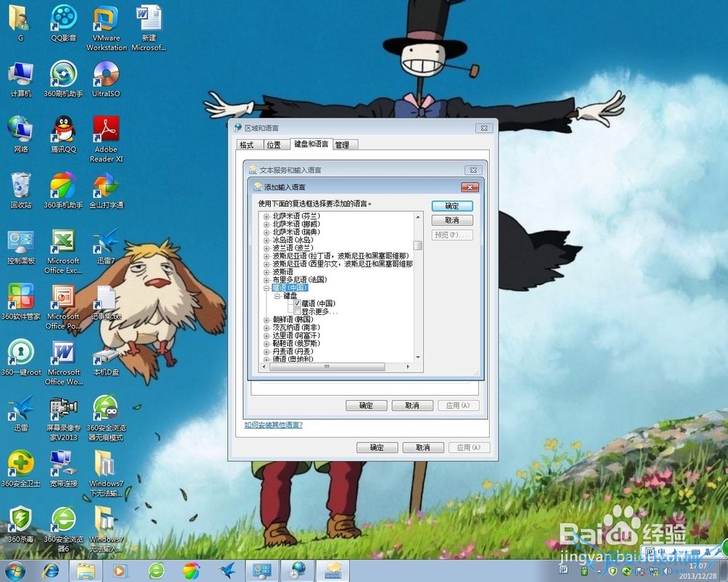
Task: Click 确定 in 文本服务和输入语言 dialog
Action: pyautogui.click(x=366, y=406)
